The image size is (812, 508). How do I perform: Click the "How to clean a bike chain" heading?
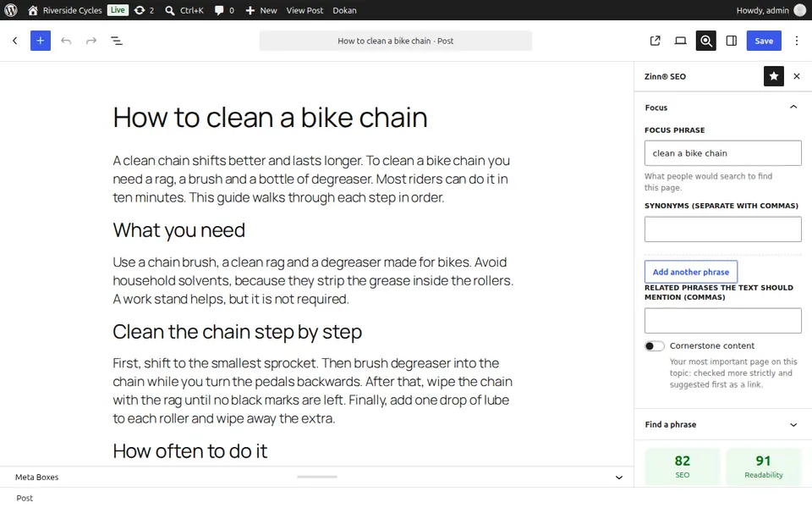tap(271, 118)
